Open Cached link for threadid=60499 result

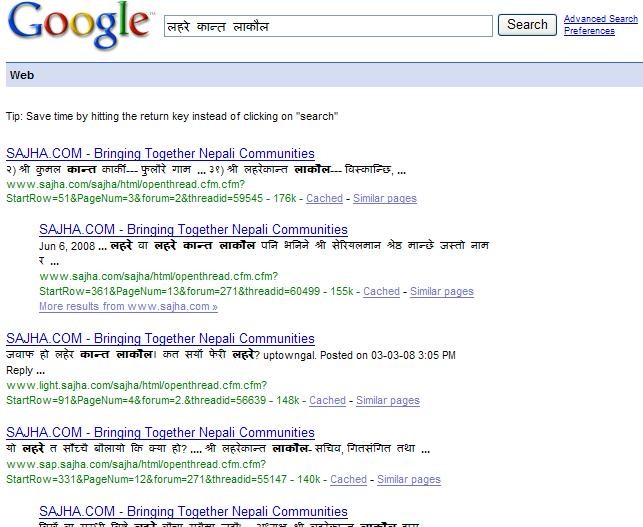click(381, 291)
